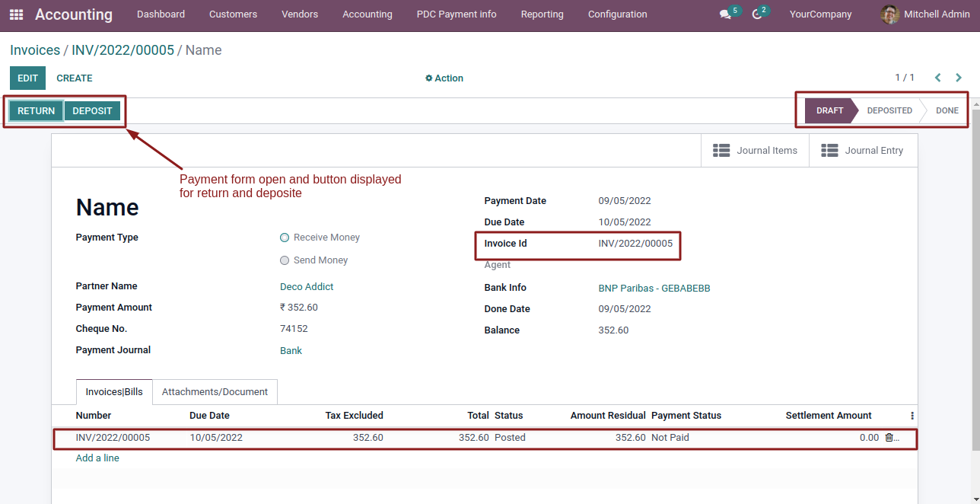Open the Action dropdown
The image size is (980, 504).
444,78
